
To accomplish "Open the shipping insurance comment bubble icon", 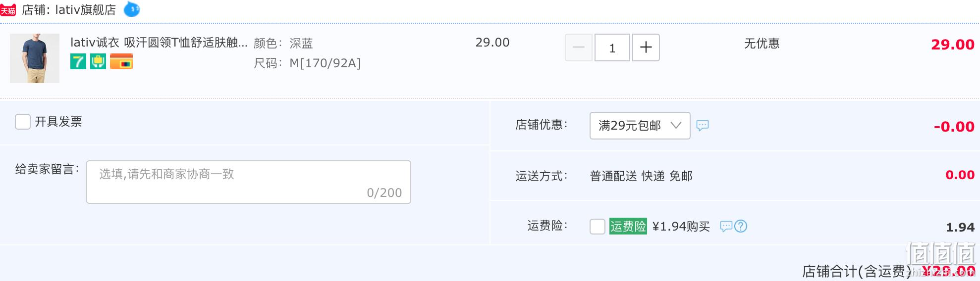I will (x=726, y=226).
